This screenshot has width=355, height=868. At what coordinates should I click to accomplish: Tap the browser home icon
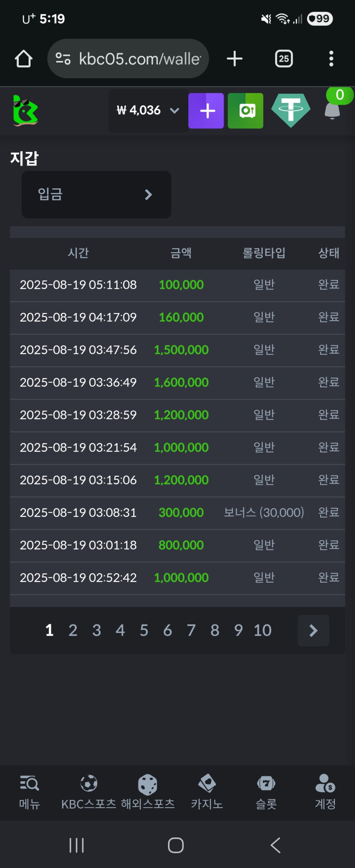[x=24, y=59]
